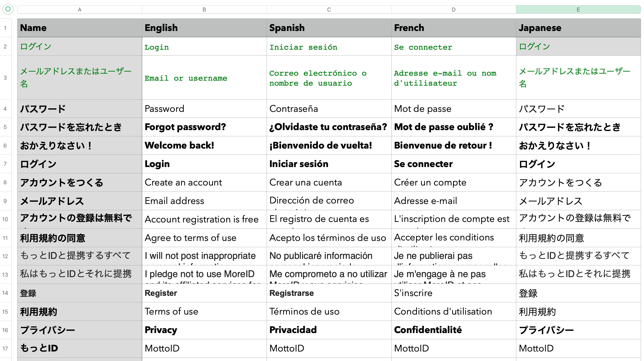The width and height of the screenshot is (644, 361).
Task: Click the circular table handle icon
Action: [x=8, y=9]
